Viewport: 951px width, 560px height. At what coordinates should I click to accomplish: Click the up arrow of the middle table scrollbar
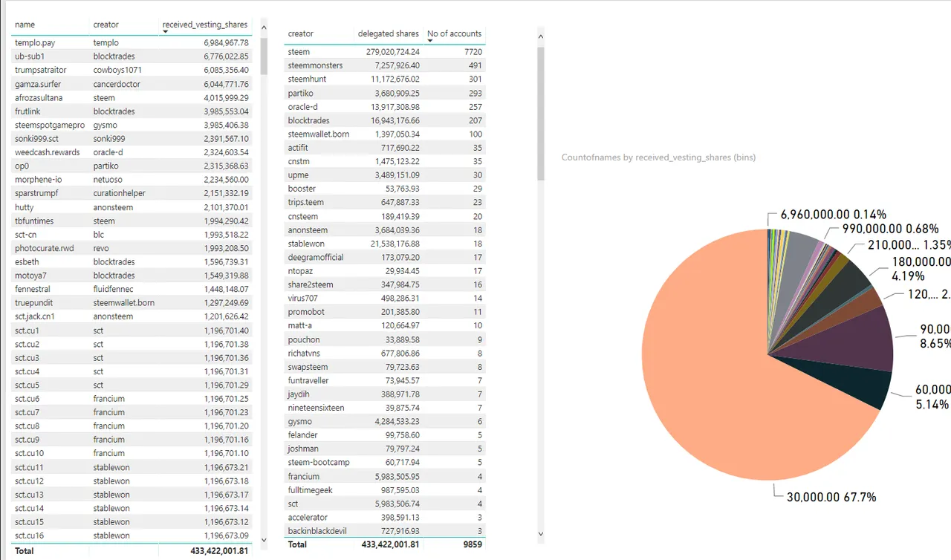point(540,36)
